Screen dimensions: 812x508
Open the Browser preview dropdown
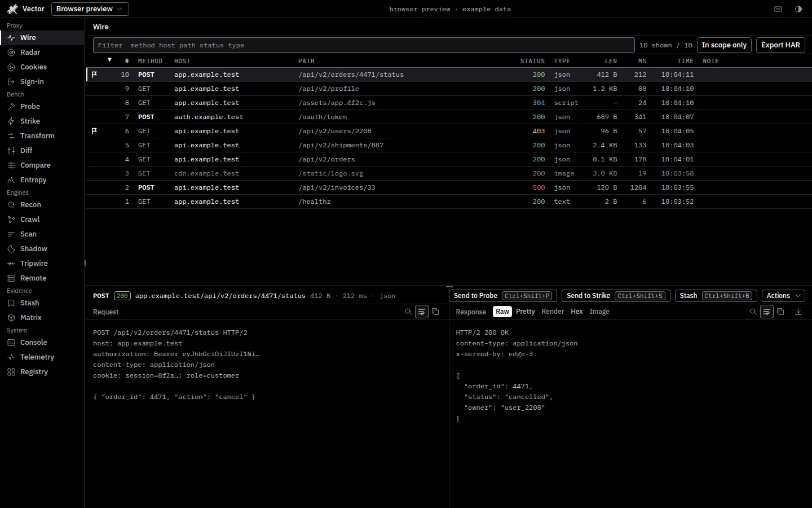click(x=90, y=9)
